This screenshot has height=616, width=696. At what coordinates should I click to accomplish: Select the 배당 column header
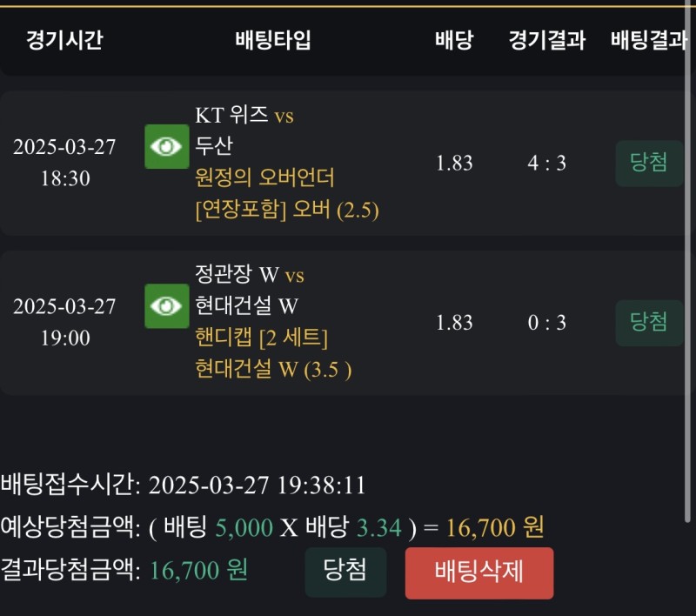pos(453,40)
